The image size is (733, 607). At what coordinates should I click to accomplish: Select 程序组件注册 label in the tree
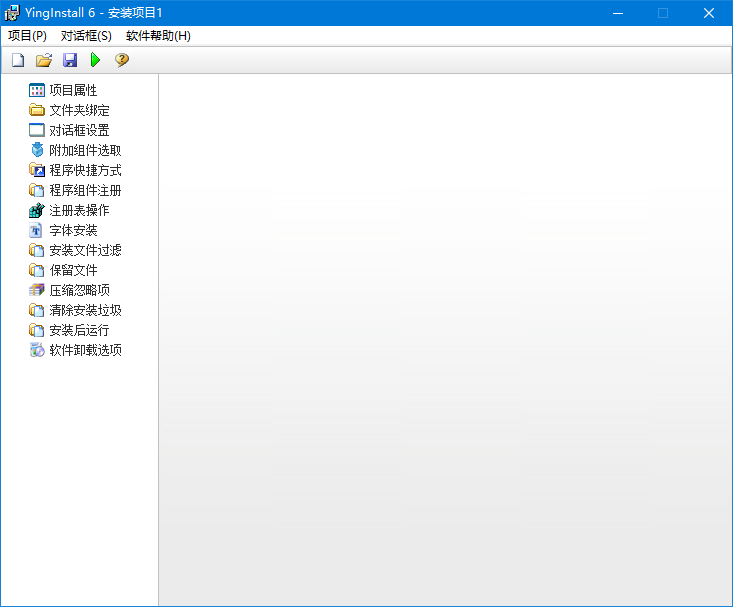[86, 190]
